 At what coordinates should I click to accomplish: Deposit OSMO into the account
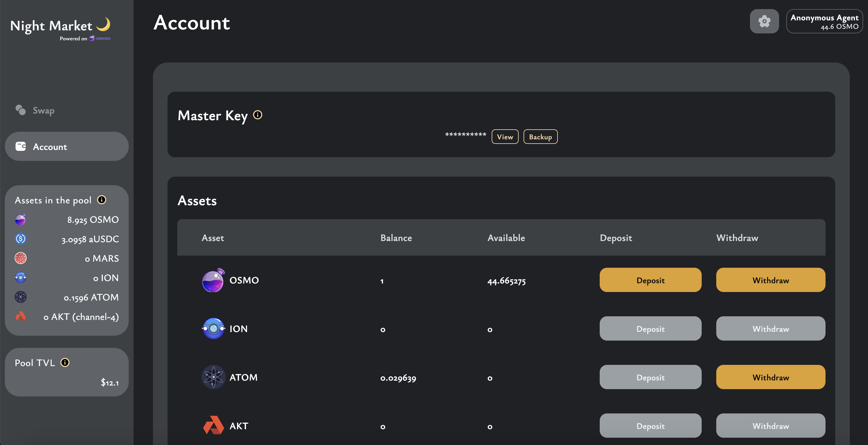tap(650, 280)
